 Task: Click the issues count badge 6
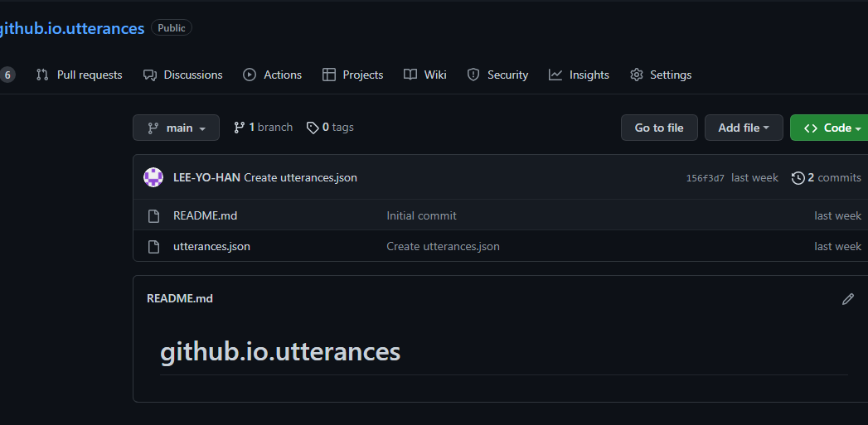pos(7,75)
